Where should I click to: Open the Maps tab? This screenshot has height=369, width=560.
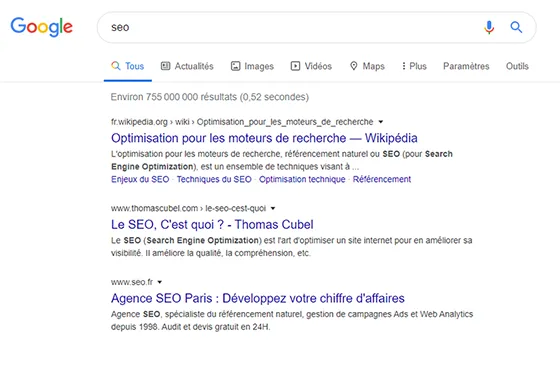point(367,66)
